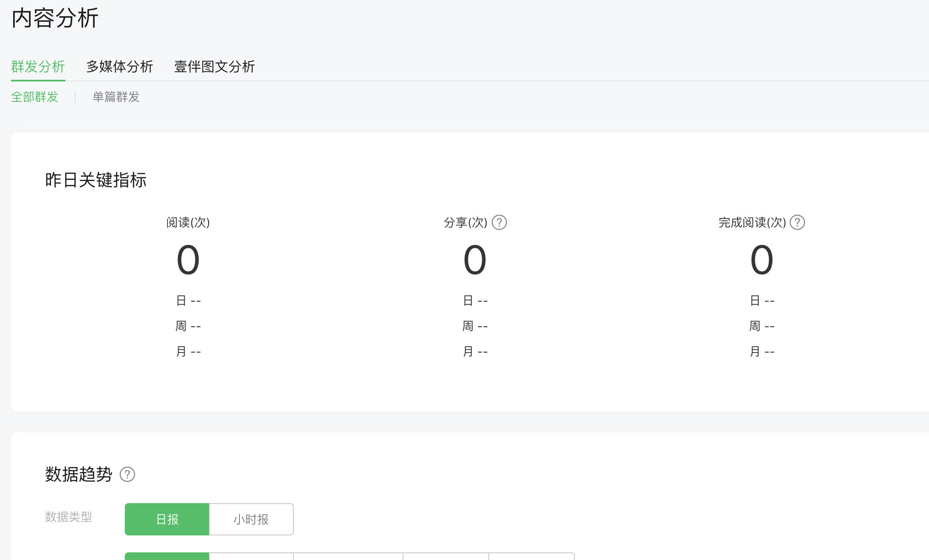Choose the 小时报 data type
The image size is (929, 560).
coord(251,519)
